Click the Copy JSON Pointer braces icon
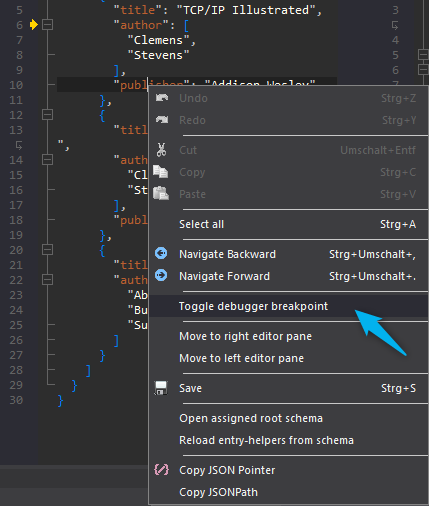 161,470
